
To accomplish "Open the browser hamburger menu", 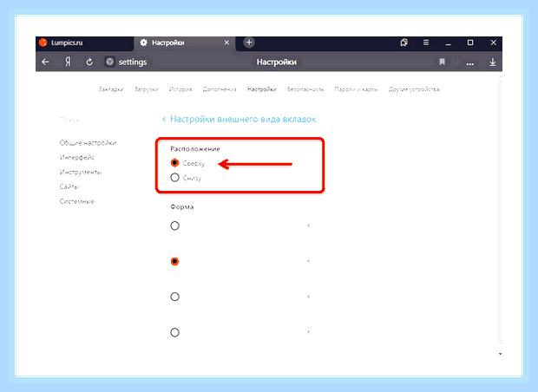I will click(426, 42).
